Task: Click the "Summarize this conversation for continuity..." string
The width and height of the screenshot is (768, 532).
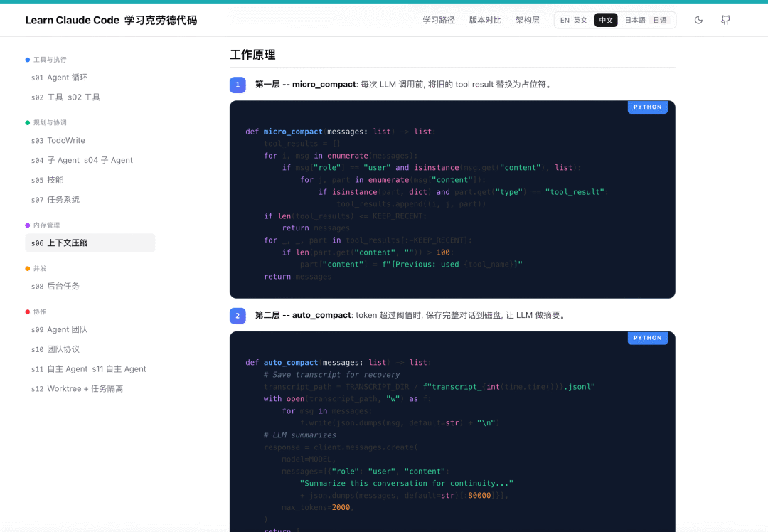Action: tap(407, 483)
